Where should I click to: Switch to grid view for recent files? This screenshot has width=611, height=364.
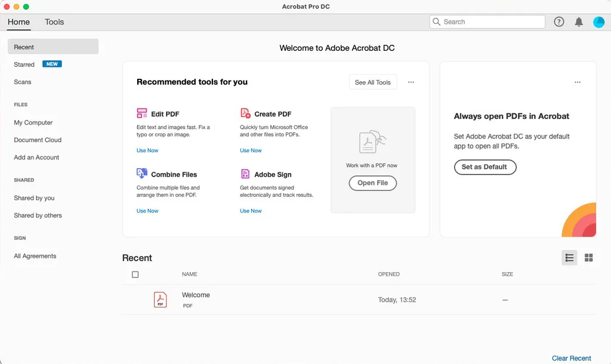(588, 257)
